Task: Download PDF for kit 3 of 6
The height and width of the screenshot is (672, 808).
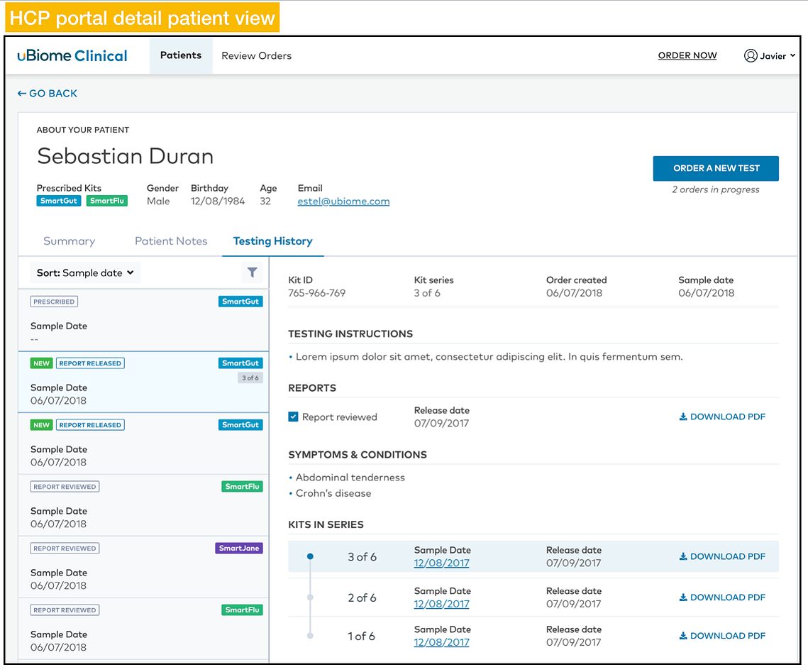Action: [x=722, y=556]
